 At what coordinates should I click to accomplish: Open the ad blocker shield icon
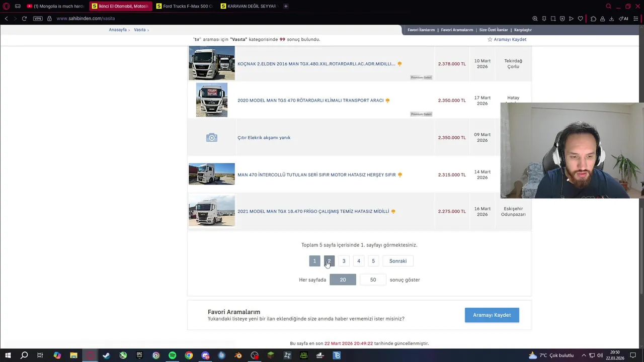[562, 19]
